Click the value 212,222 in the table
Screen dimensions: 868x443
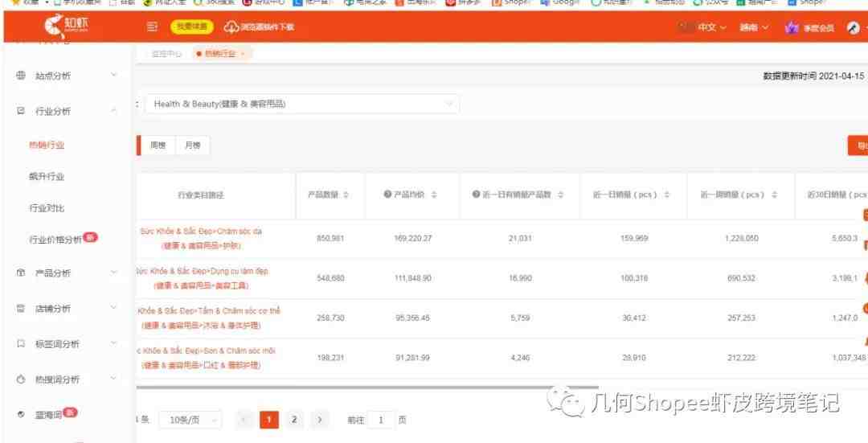[x=741, y=358]
